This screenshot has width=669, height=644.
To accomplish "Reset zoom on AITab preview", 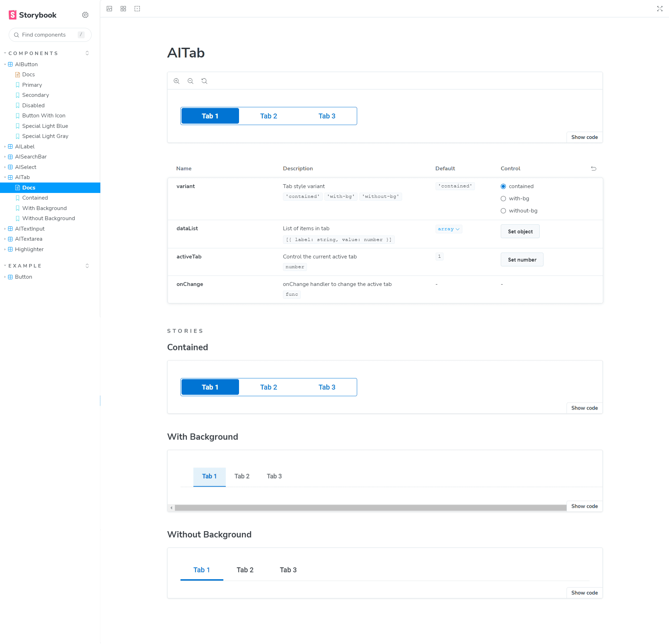I will [205, 81].
